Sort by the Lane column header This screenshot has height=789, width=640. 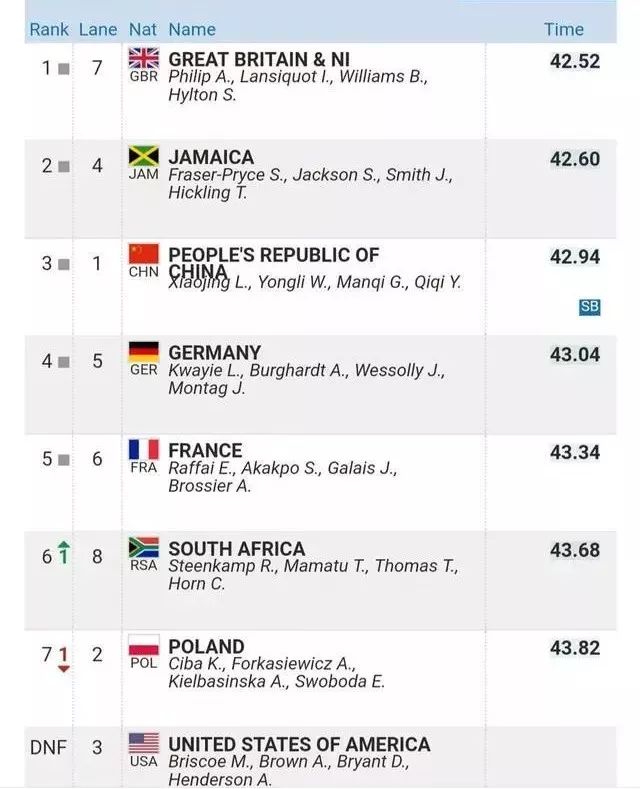click(98, 30)
